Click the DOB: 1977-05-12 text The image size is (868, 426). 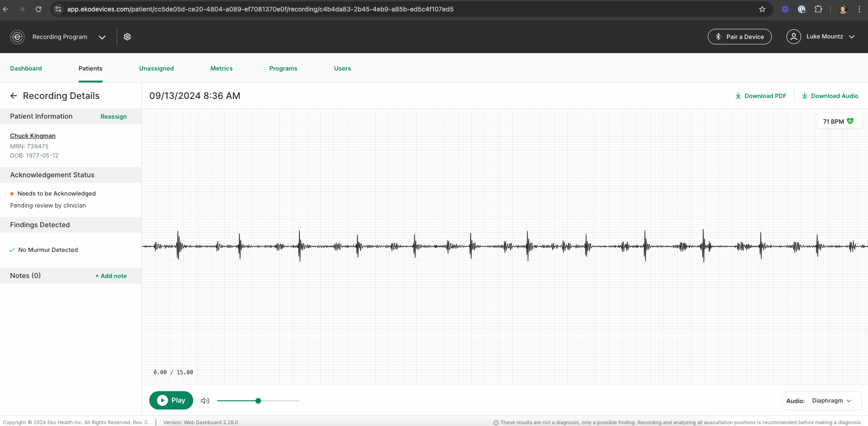click(x=34, y=155)
